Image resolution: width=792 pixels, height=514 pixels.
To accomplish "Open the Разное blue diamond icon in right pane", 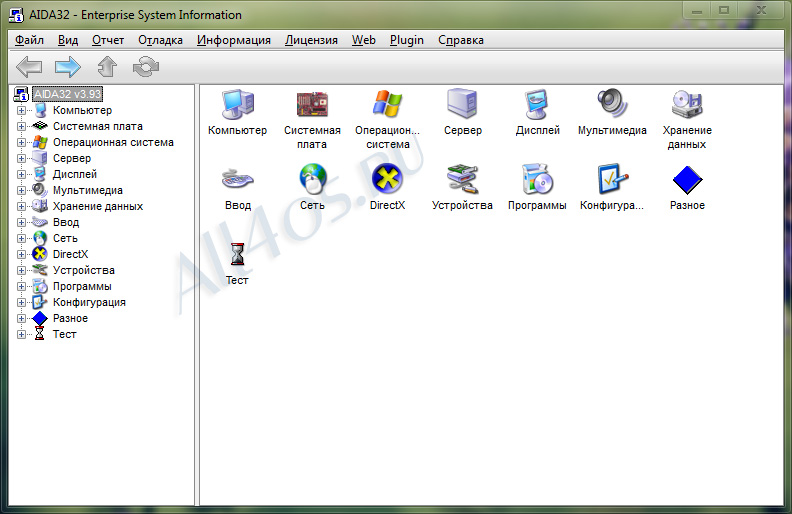I will point(687,180).
